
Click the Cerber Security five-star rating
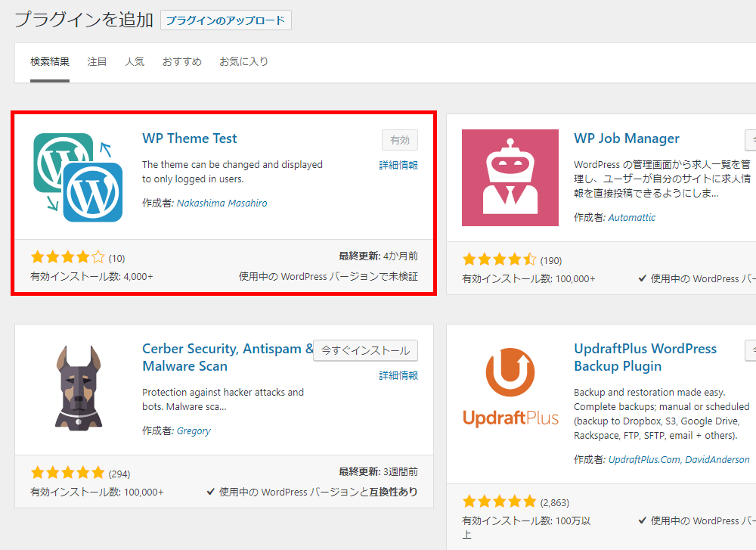click(x=67, y=474)
